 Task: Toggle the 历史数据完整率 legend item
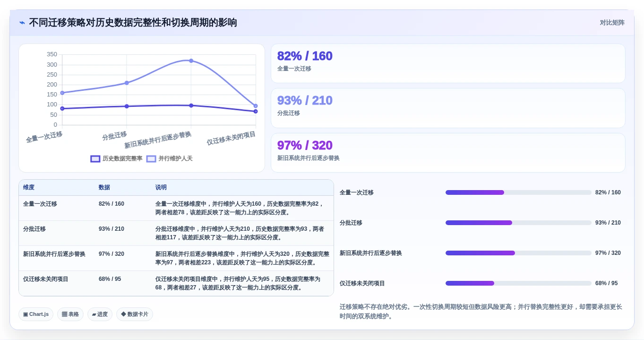click(117, 159)
